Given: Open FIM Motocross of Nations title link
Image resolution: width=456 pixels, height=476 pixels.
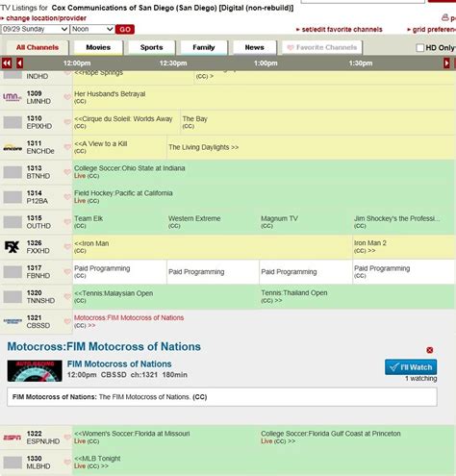Looking at the screenshot, I should click(x=119, y=364).
